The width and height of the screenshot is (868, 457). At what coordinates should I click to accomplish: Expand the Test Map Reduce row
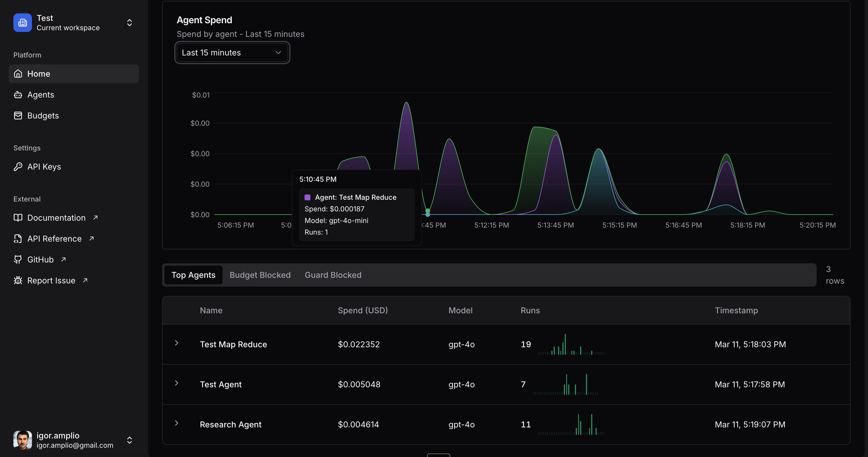(177, 343)
